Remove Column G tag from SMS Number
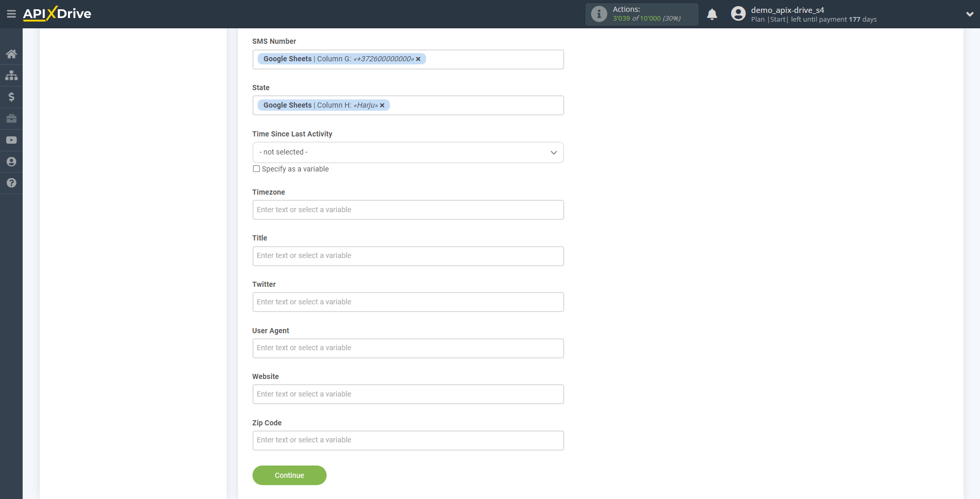Image resolution: width=980 pixels, height=499 pixels. [418, 59]
